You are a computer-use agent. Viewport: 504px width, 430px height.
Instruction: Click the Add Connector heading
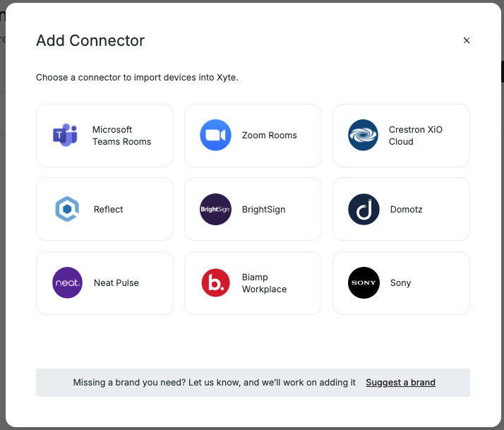[90, 40]
